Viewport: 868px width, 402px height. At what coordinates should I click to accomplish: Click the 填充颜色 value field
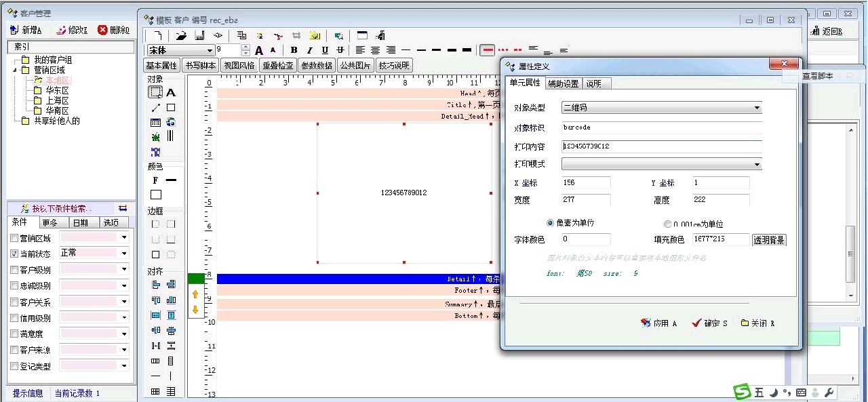(x=720, y=239)
